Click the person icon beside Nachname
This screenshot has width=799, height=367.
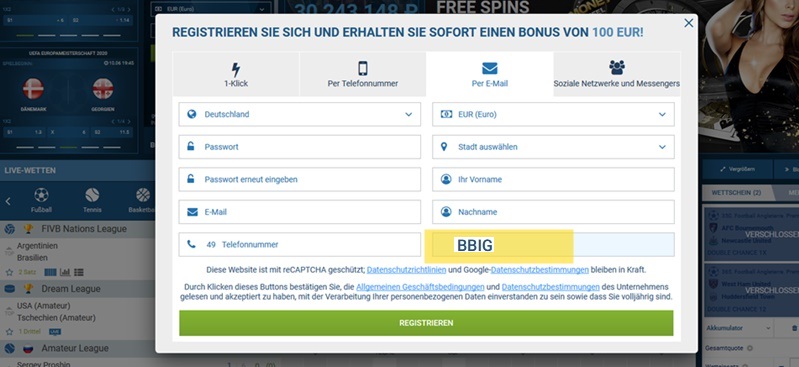click(446, 212)
